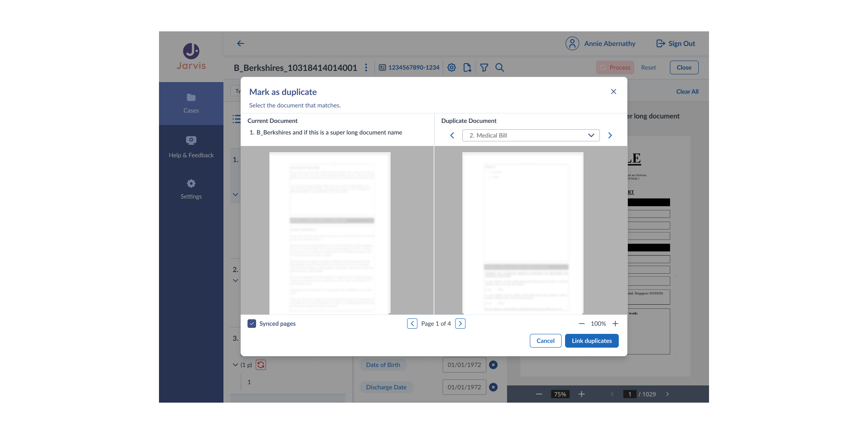Clear the Date of Birth field
The image size is (868, 434).
pyautogui.click(x=493, y=365)
